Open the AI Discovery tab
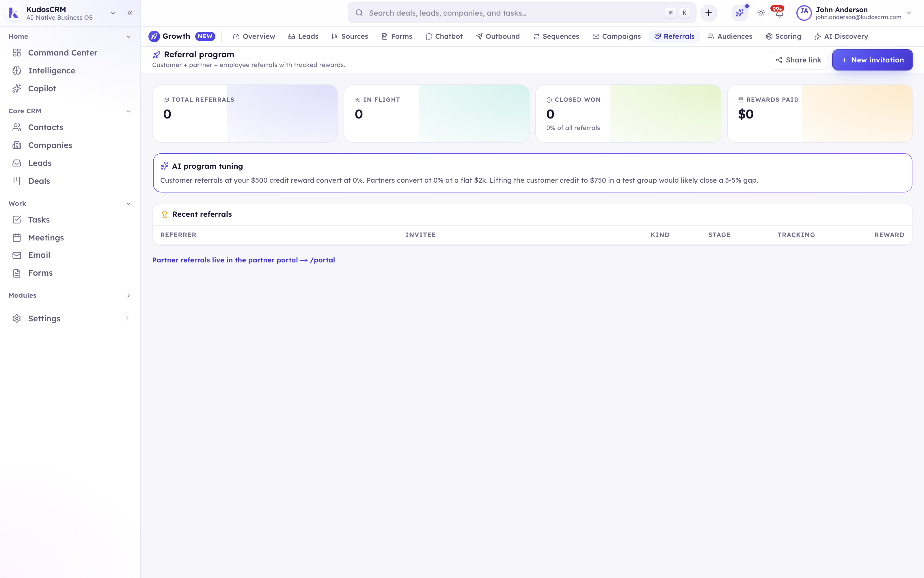The height and width of the screenshot is (578, 924). click(841, 36)
